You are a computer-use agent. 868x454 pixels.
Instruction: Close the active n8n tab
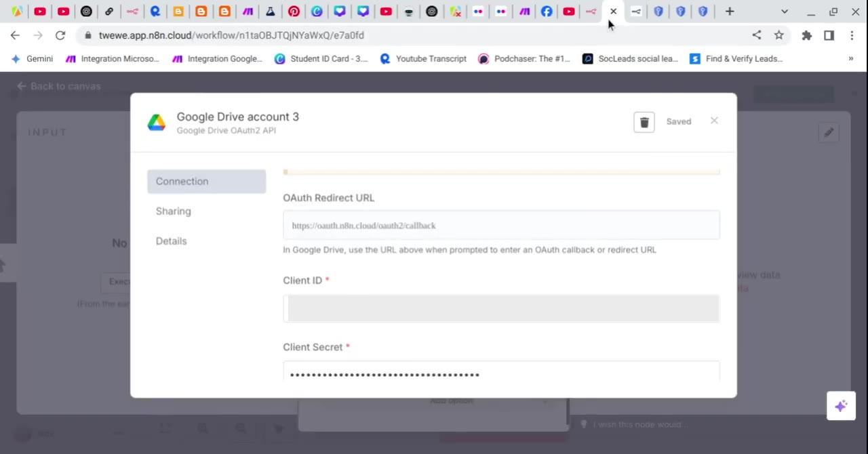point(613,12)
